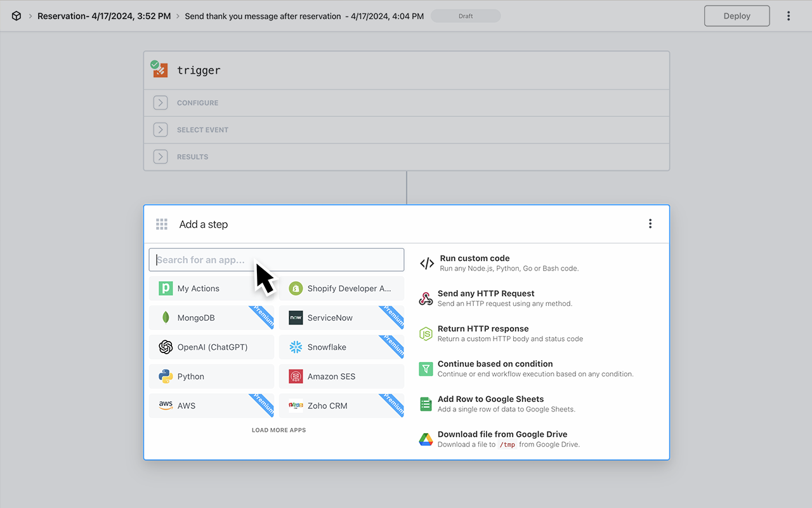The height and width of the screenshot is (508, 812).
Task: Select the trigger step title
Action: pos(199,70)
